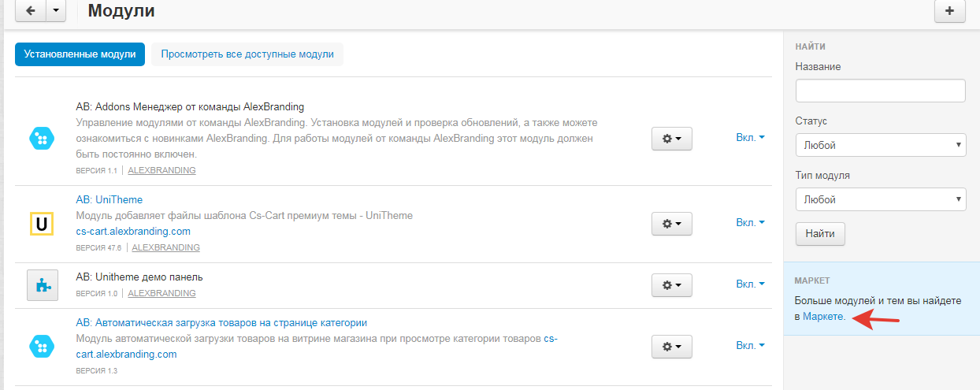Go back with the arrow button
The image size is (980, 390).
pos(32,10)
